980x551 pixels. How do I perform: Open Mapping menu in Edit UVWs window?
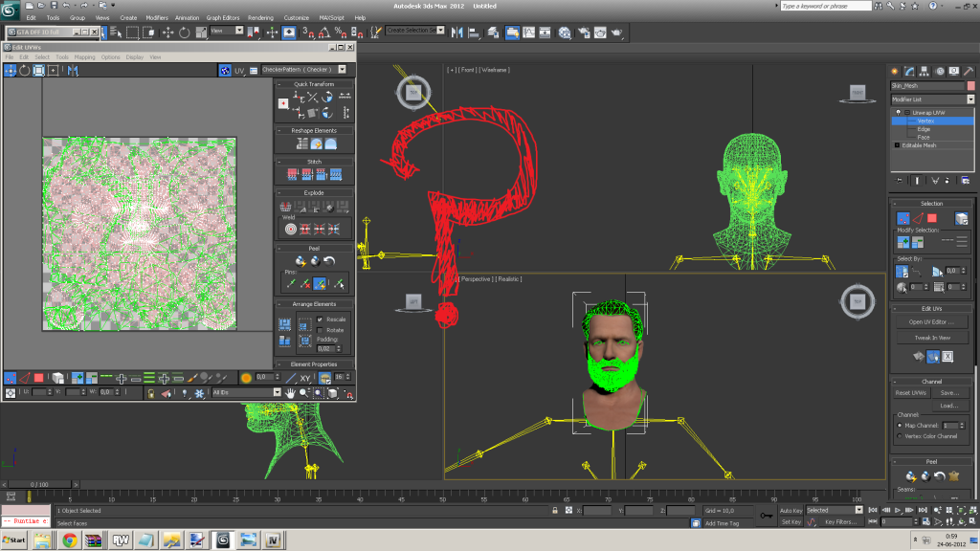84,57
